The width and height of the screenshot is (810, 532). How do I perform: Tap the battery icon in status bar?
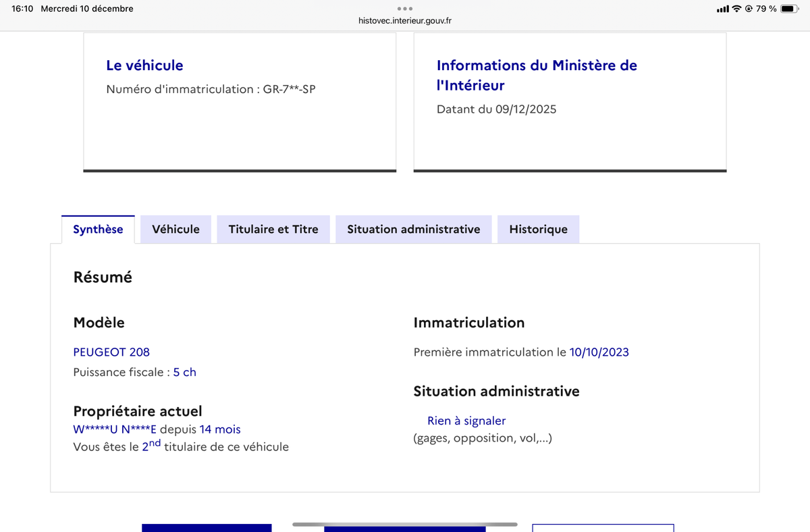point(789,9)
